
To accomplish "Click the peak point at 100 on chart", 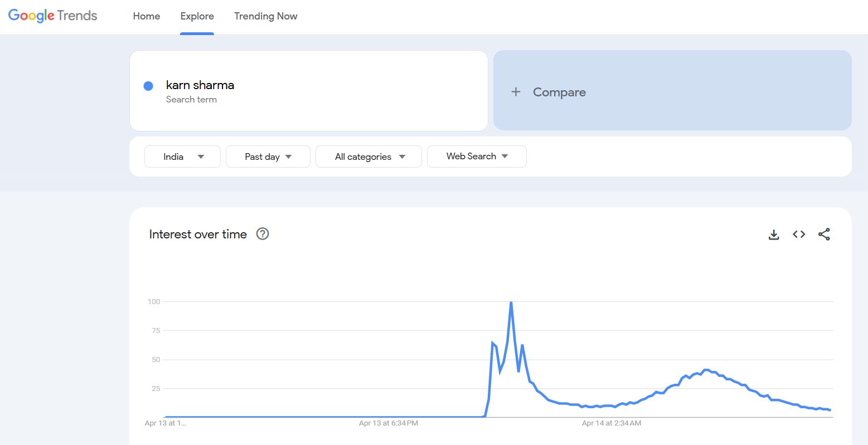I will coord(511,302).
